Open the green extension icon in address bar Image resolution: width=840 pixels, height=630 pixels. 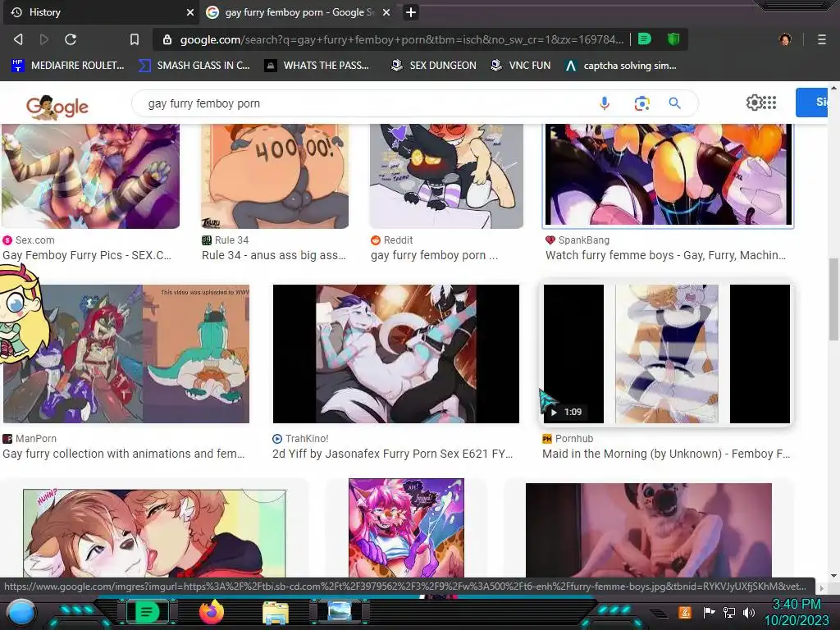(645, 39)
